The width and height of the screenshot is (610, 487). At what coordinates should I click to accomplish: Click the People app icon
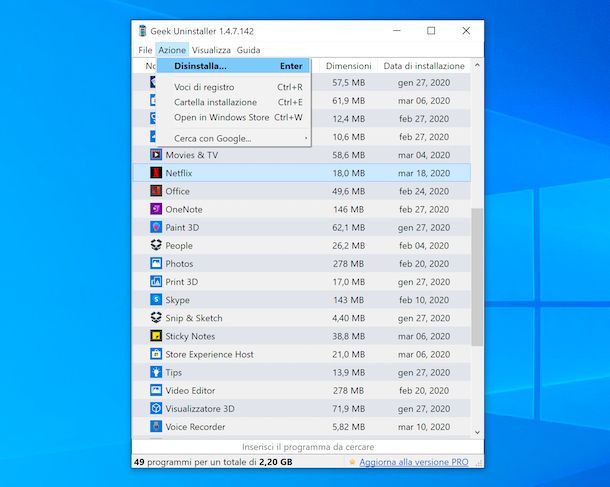[156, 245]
